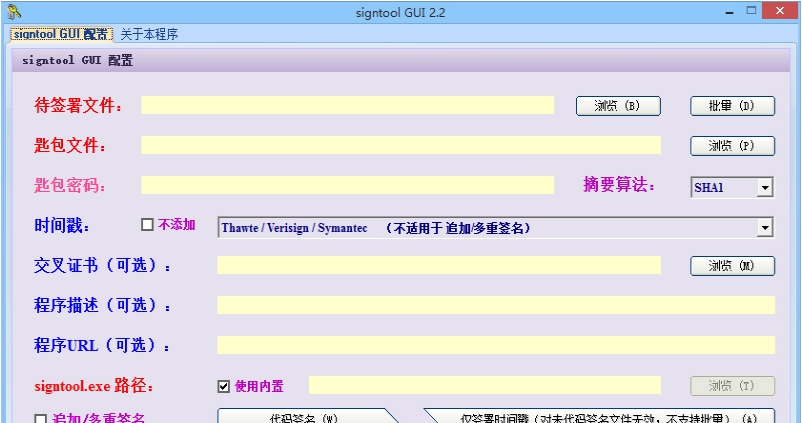This screenshot has width=802, height=423.
Task: Maximize the signtool GUI window
Action: coord(751,10)
